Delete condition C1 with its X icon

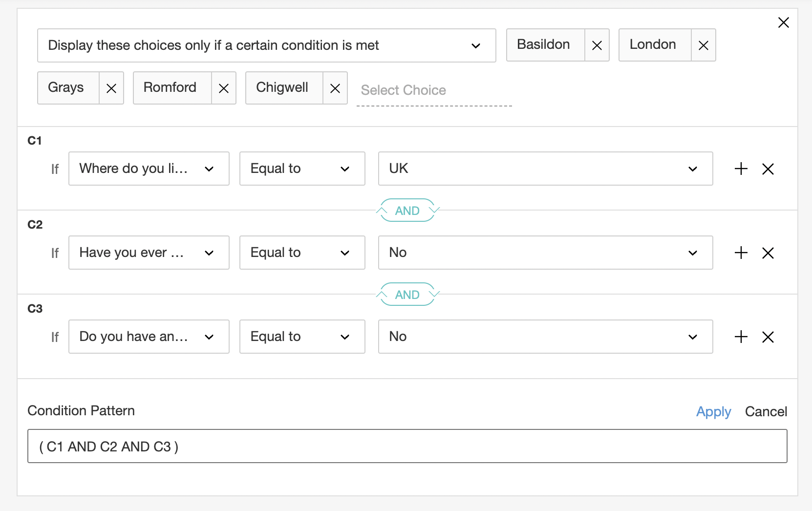point(768,169)
